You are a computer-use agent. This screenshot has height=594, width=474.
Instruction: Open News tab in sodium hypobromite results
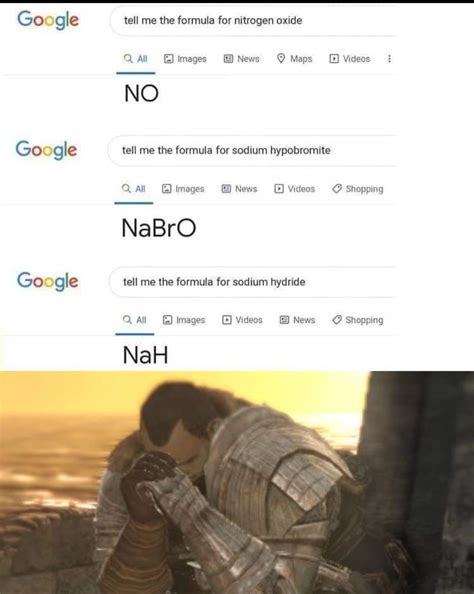(x=239, y=189)
